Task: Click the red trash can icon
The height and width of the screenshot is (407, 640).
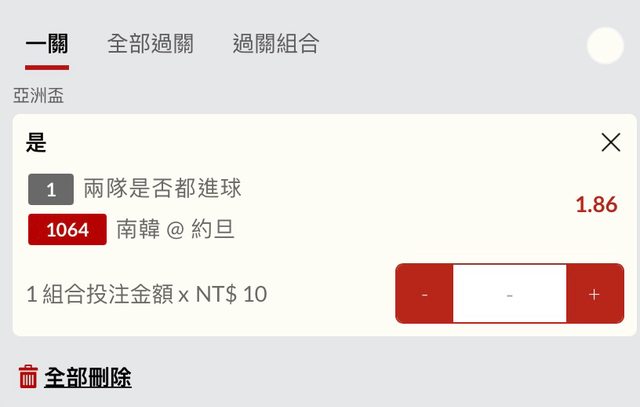Action: coord(28,377)
